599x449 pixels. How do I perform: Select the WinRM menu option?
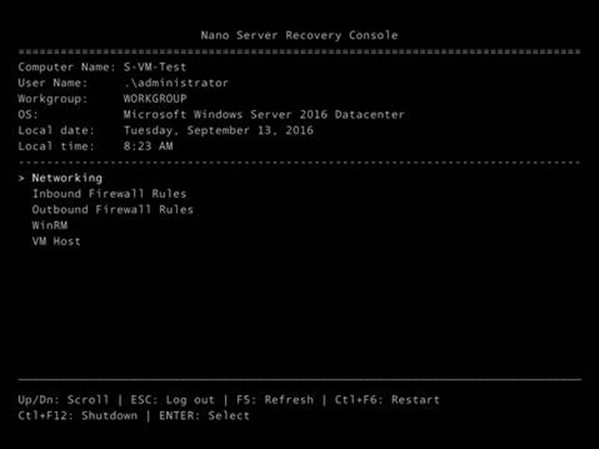50,225
